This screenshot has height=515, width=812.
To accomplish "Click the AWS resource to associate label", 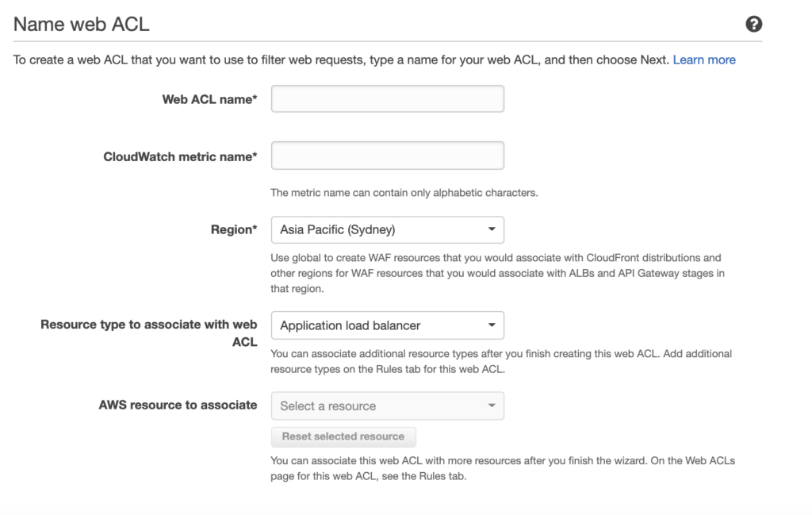I will pyautogui.click(x=178, y=405).
